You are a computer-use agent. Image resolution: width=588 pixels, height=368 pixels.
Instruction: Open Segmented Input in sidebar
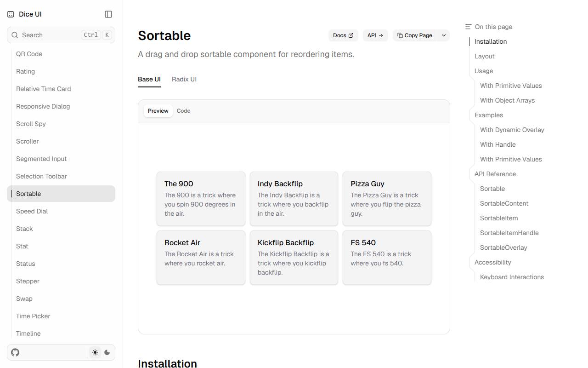[61, 159]
